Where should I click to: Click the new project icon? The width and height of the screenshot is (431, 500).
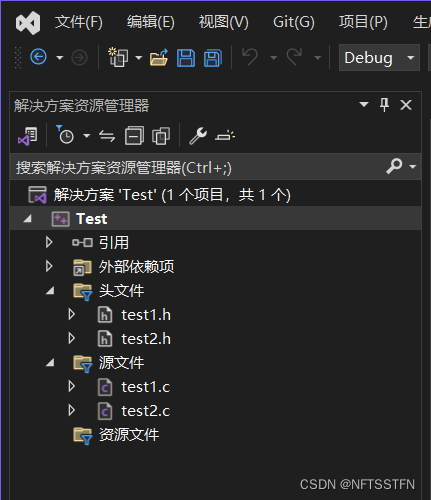tap(117, 57)
